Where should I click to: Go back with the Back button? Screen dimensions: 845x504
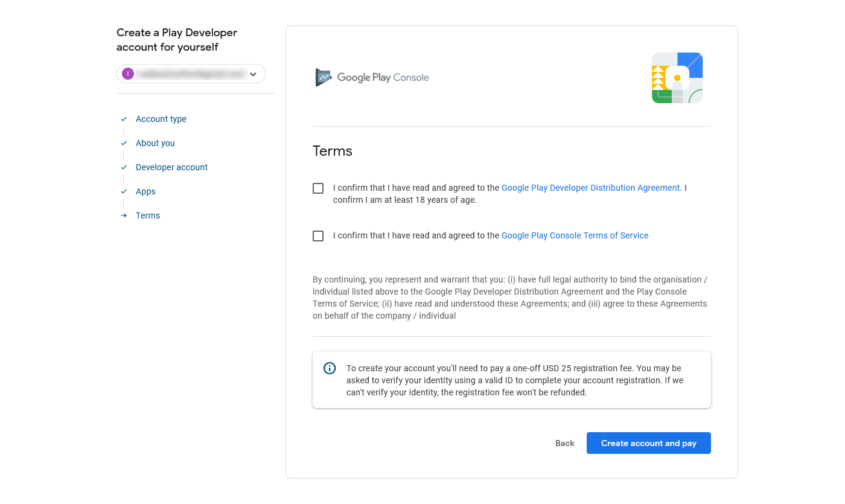(565, 443)
